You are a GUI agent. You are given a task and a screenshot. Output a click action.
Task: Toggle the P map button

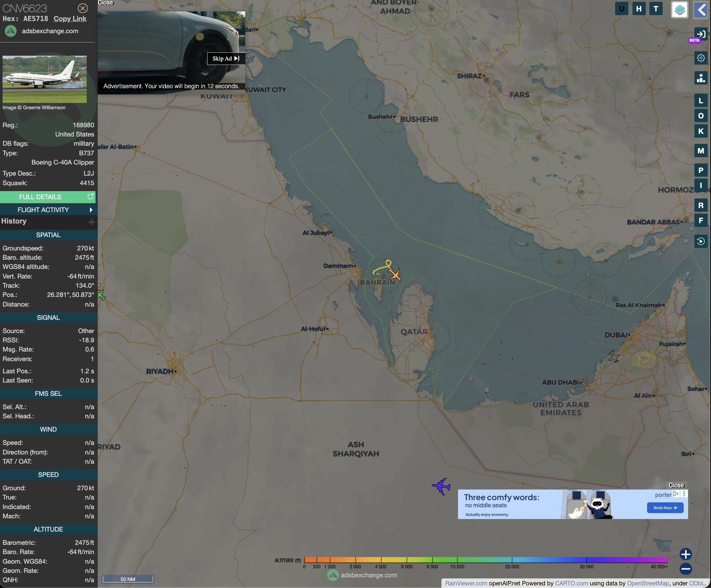coord(701,170)
